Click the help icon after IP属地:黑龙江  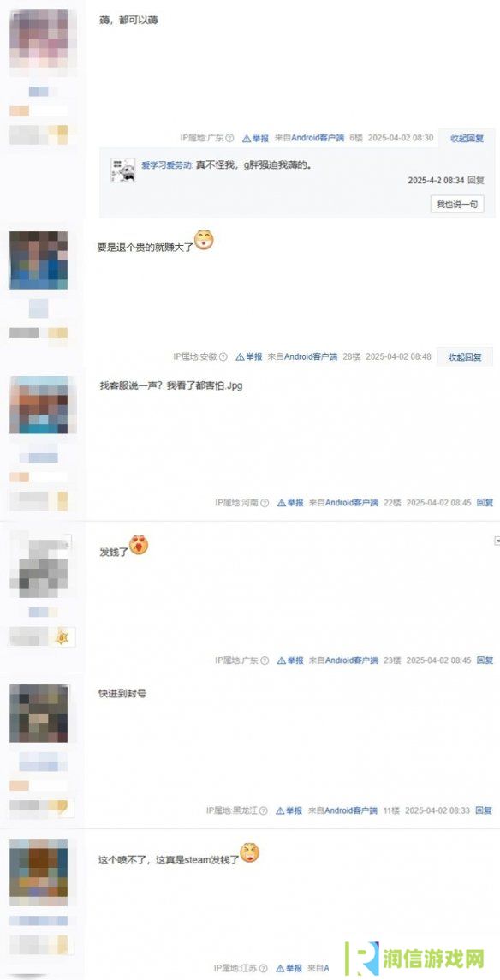263,810
